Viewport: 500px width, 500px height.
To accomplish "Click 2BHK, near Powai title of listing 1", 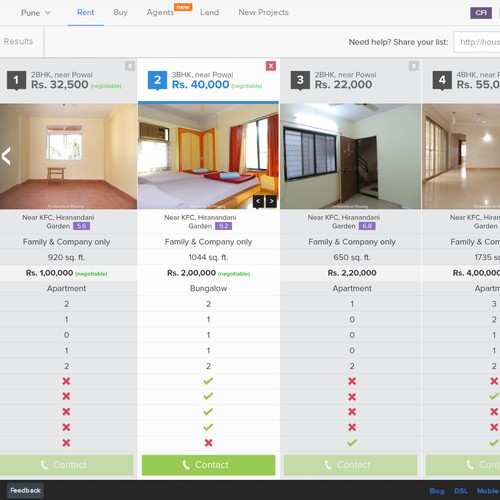I will pyautogui.click(x=62, y=75).
